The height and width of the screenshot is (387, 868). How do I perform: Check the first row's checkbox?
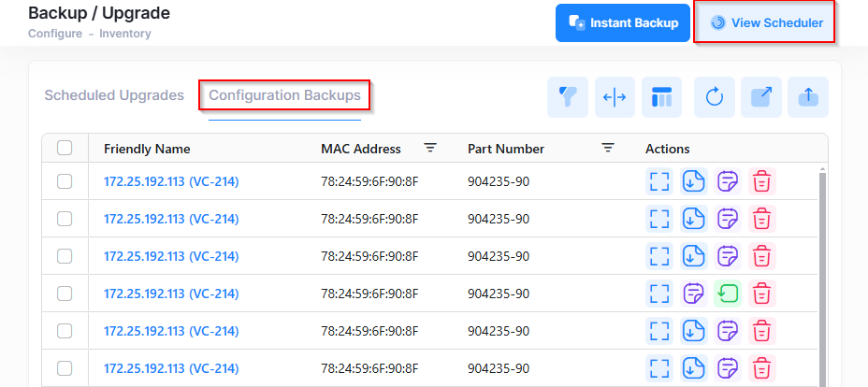point(65,181)
